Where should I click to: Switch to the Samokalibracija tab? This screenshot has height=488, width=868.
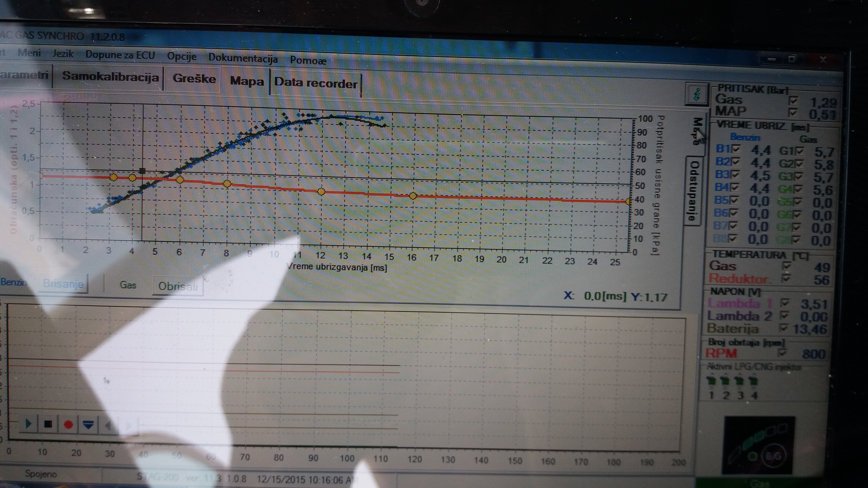tap(110, 77)
